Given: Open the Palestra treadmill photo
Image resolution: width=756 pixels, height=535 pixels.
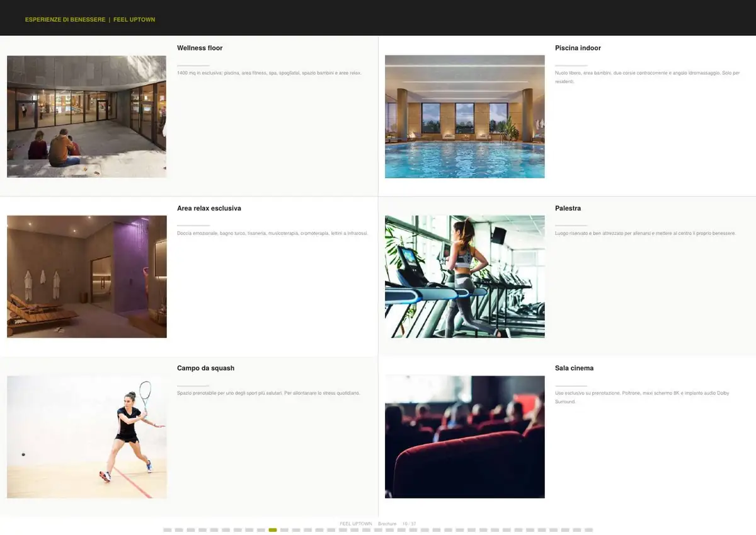Looking at the screenshot, I should tap(465, 277).
